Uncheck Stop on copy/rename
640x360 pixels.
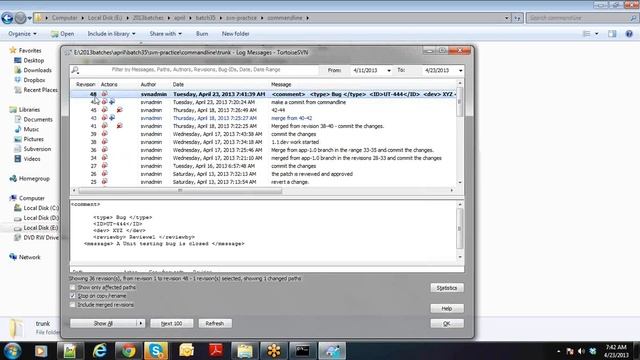pos(73,296)
